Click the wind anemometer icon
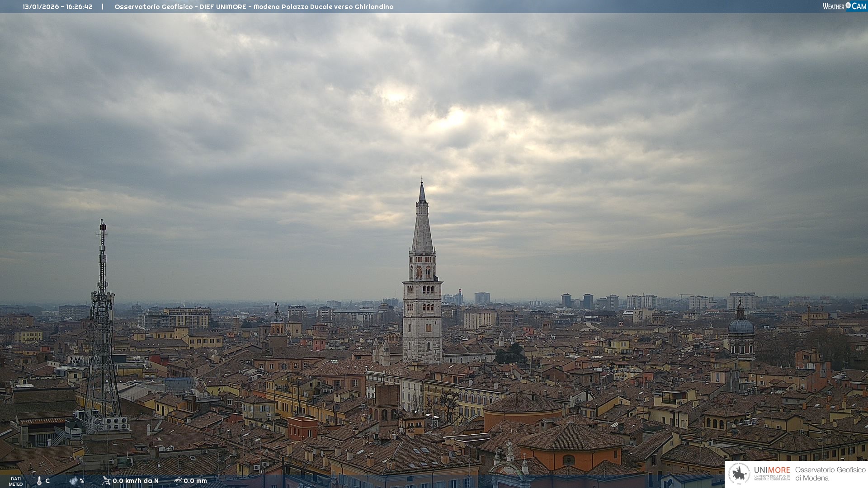This screenshot has width=868, height=488. tap(106, 481)
